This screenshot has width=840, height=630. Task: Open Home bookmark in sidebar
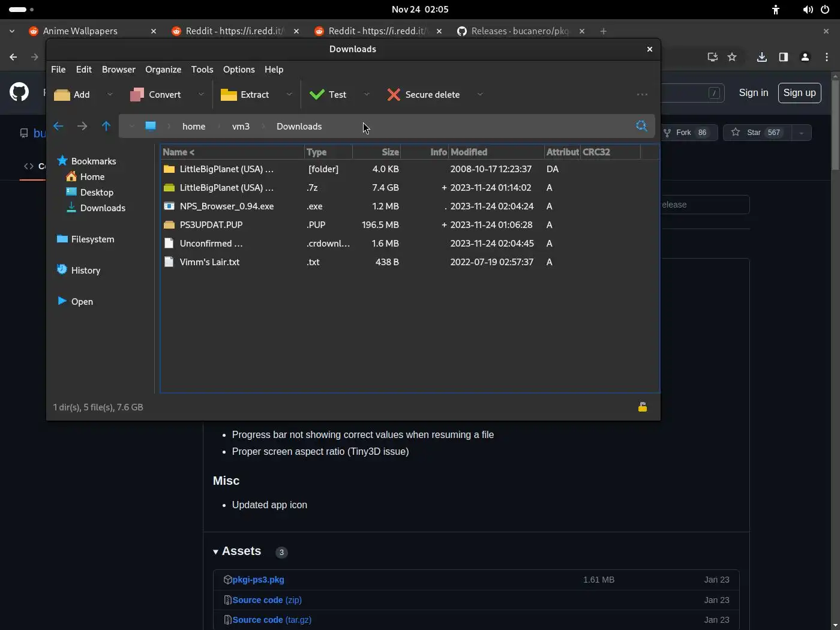[x=85, y=176]
